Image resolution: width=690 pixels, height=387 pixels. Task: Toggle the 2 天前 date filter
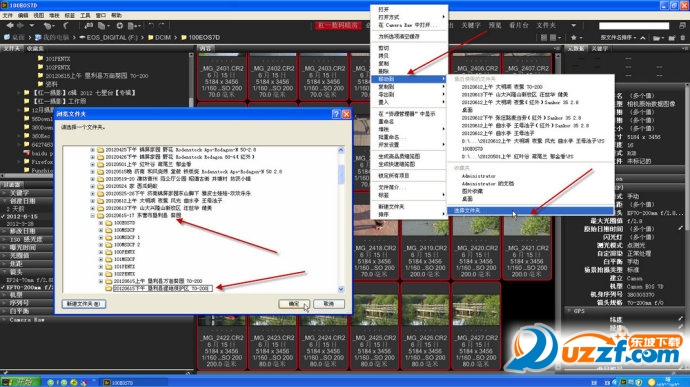[x=16, y=209]
